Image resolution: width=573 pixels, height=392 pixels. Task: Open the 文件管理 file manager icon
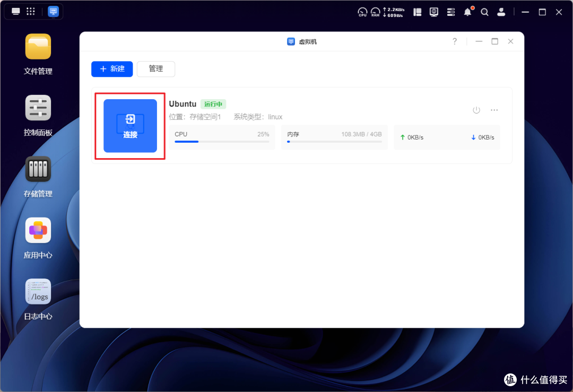[38, 46]
